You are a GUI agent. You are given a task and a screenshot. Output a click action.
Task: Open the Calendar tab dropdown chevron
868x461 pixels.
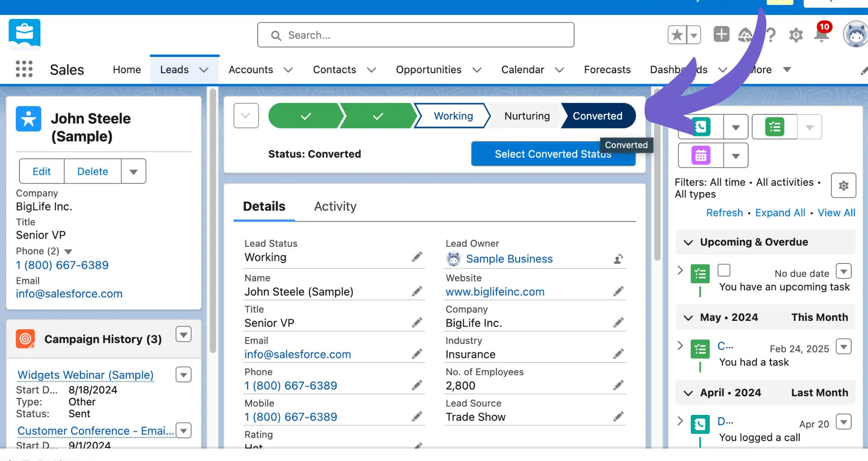[x=560, y=70]
